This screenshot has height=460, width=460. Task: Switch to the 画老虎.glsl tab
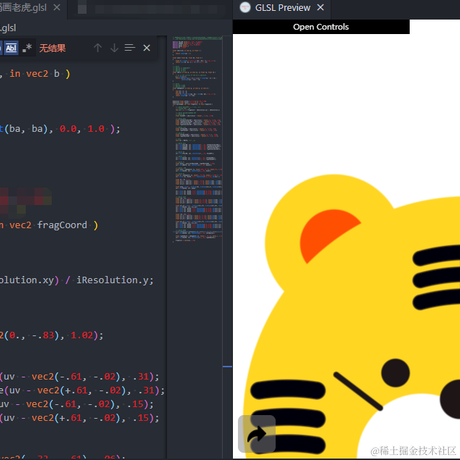pos(23,8)
